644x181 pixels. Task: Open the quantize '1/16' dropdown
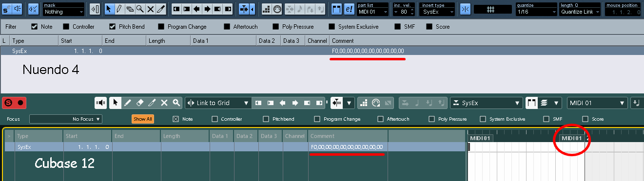pos(536,11)
